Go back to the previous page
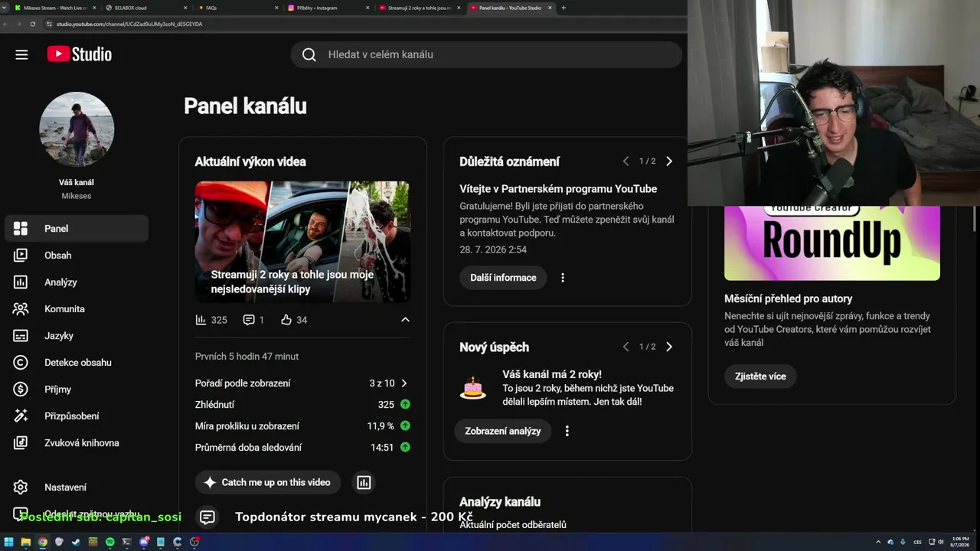This screenshot has height=551, width=980. tap(5, 24)
